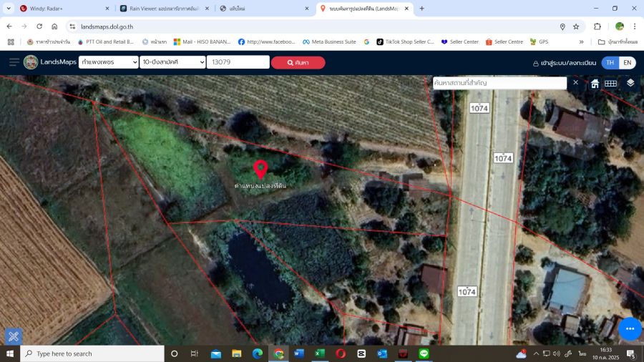Click the home icon on the map
The height and width of the screenshot is (362, 644).
pyautogui.click(x=595, y=84)
